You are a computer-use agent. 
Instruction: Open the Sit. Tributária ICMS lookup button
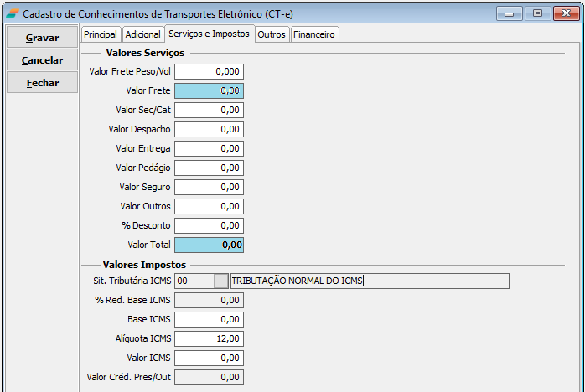click(220, 281)
